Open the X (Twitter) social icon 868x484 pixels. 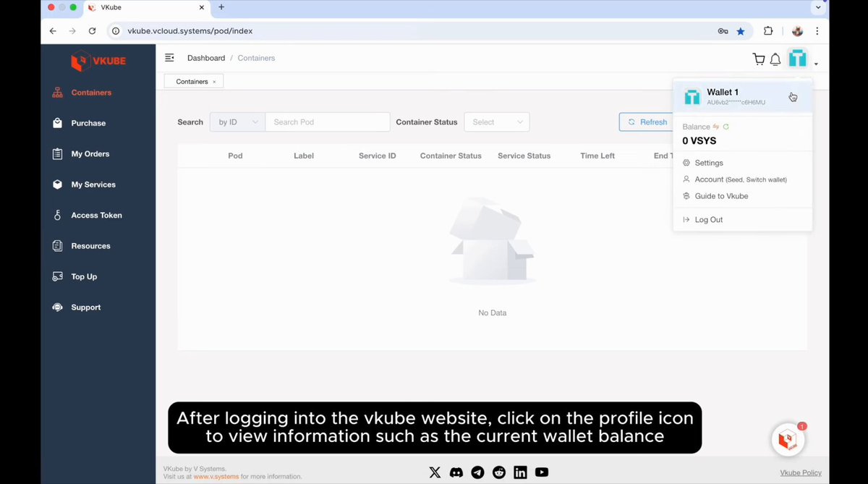pos(435,472)
